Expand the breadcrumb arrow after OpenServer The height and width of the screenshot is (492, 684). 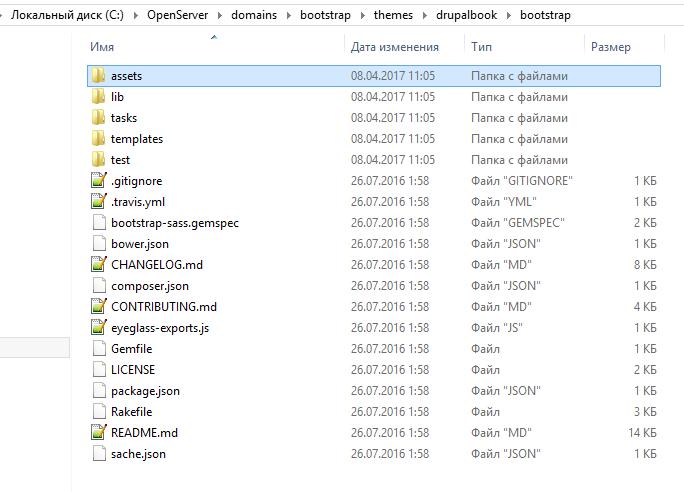click(x=220, y=16)
